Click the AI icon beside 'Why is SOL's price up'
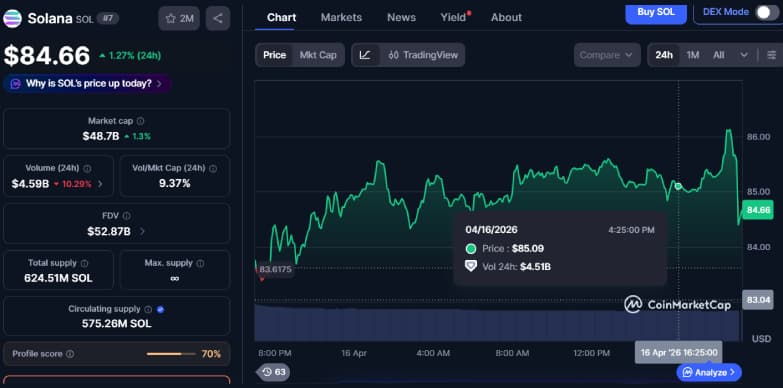 pos(16,83)
